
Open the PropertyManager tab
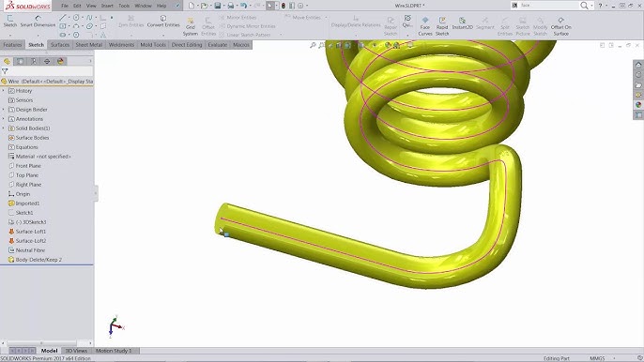point(20,61)
